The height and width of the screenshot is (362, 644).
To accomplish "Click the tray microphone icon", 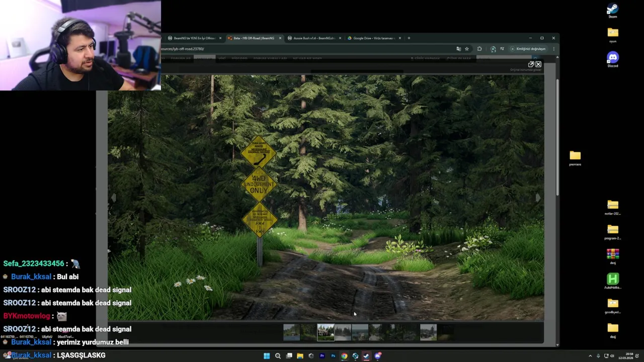I will [x=598, y=356].
